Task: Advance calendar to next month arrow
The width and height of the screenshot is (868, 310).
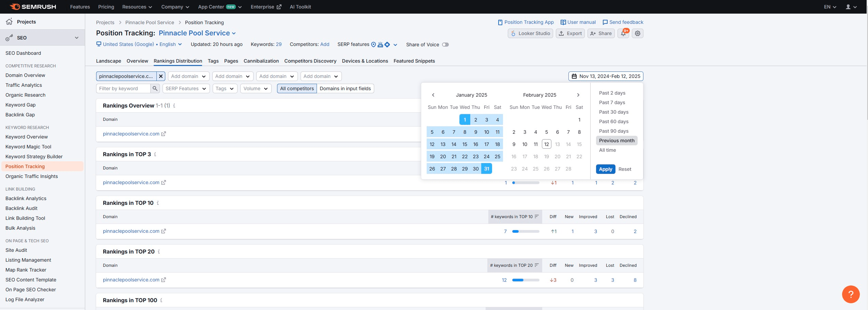Action: tap(578, 95)
